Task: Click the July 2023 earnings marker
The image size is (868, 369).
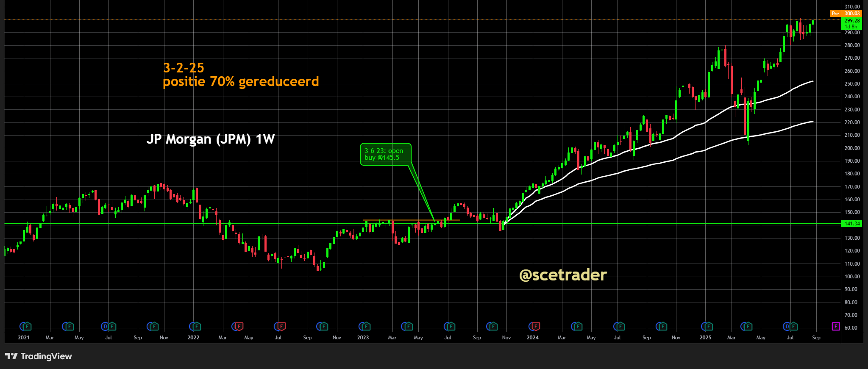Action: coord(451,326)
